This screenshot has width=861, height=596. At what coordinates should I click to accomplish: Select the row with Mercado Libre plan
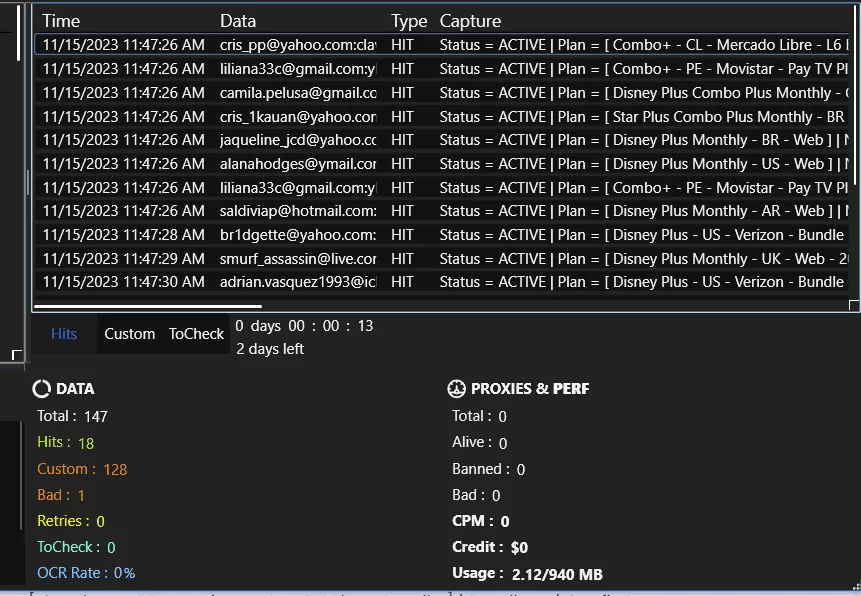(442, 45)
